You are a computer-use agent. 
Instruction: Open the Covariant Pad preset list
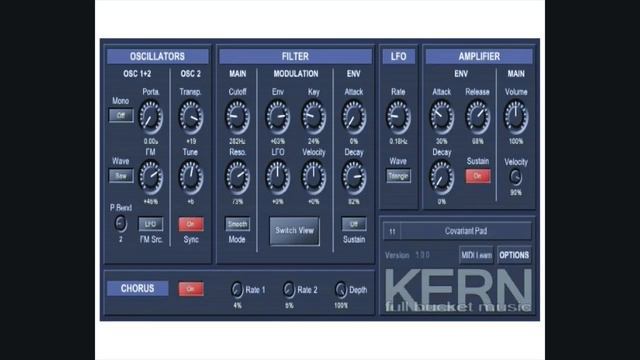466,231
